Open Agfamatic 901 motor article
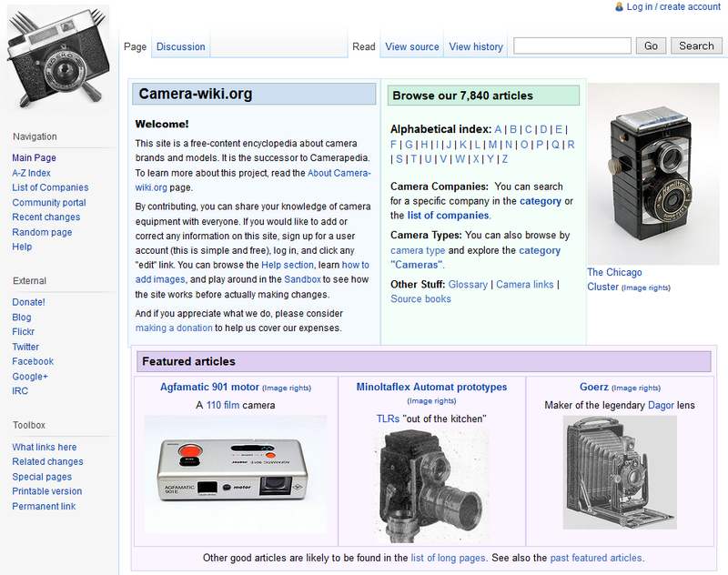This screenshot has height=575, width=728. point(209,387)
